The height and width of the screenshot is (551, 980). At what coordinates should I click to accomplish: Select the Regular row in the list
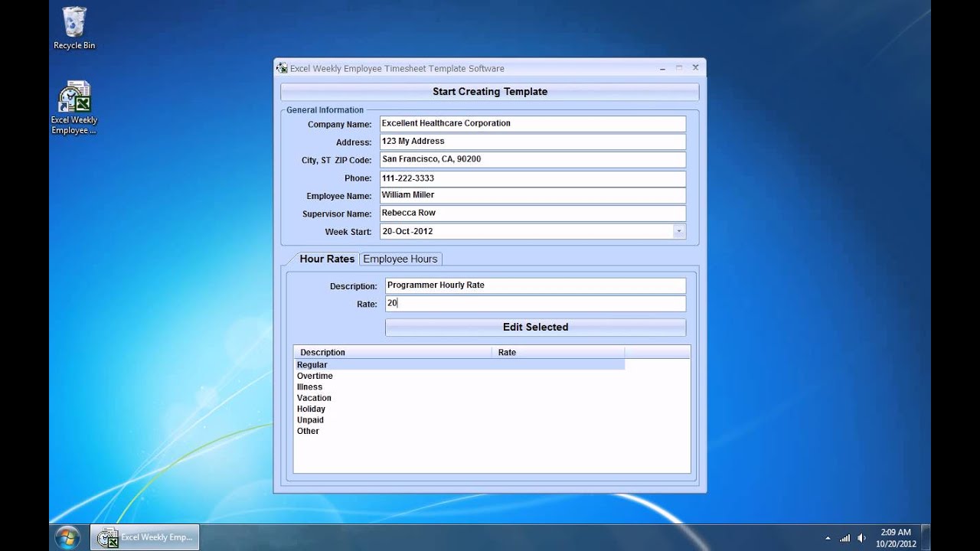coord(459,365)
